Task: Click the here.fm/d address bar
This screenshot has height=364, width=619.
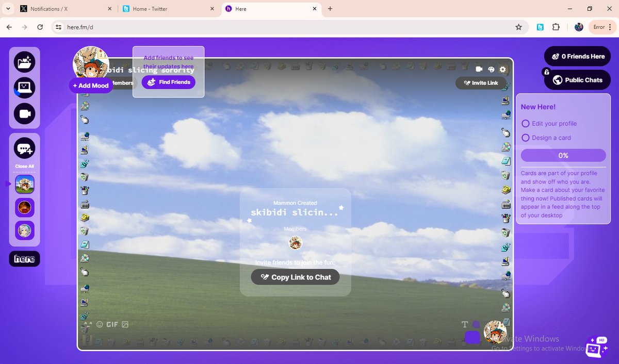Action: tap(289, 27)
